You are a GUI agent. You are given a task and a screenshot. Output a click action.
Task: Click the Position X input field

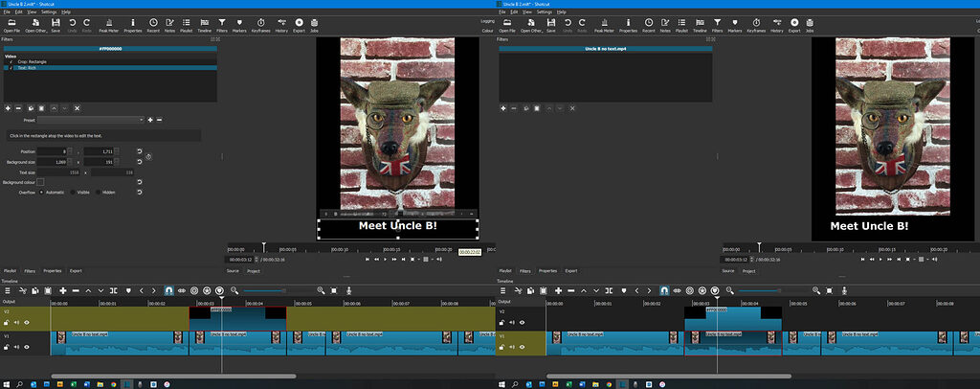point(53,151)
